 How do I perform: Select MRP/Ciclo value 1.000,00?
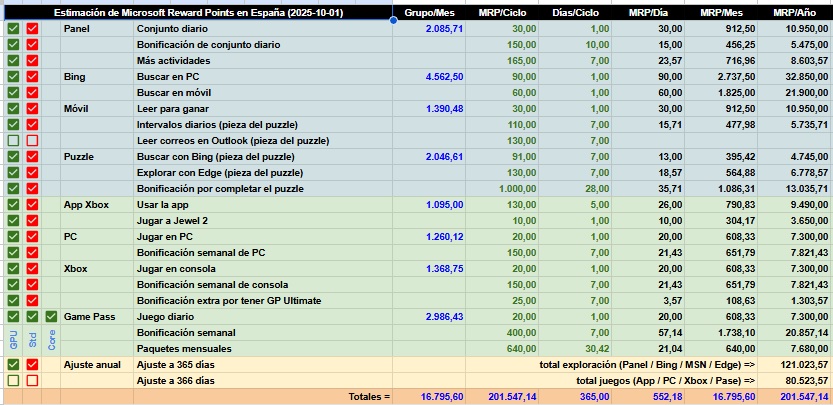coord(502,189)
